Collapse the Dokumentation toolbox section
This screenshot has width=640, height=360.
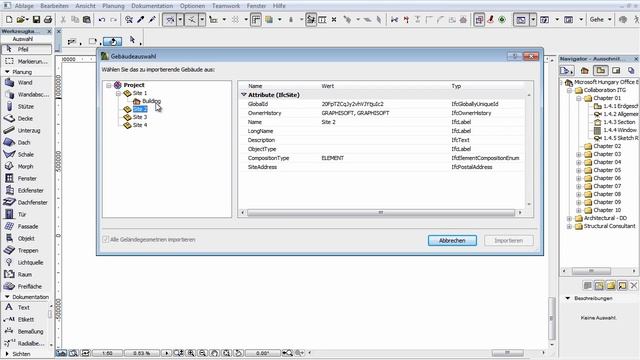click(7, 297)
